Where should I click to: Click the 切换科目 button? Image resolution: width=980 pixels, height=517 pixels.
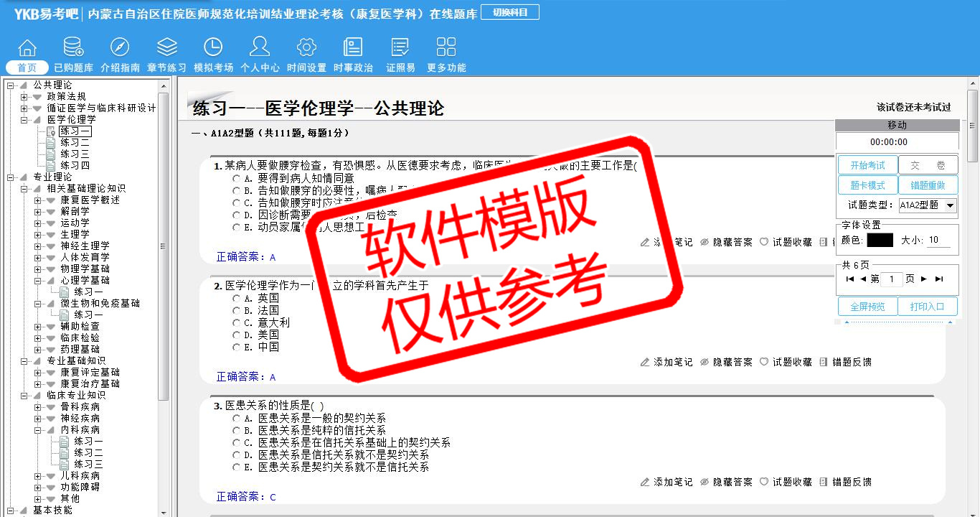(509, 13)
